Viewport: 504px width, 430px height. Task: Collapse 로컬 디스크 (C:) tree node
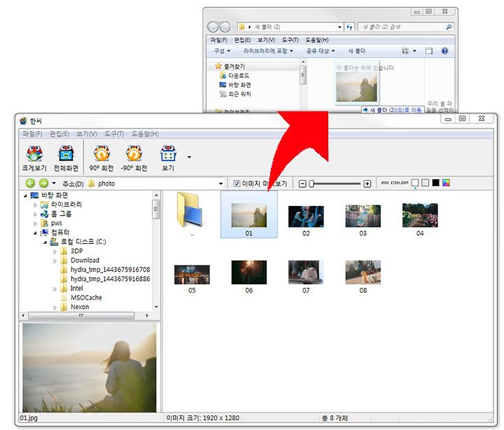45,242
